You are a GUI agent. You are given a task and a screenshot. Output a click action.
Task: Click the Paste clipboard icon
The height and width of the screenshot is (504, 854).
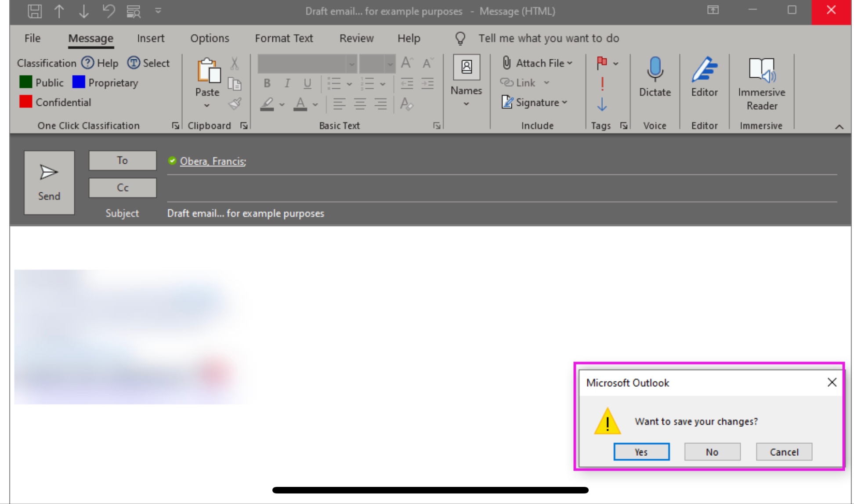click(x=208, y=71)
